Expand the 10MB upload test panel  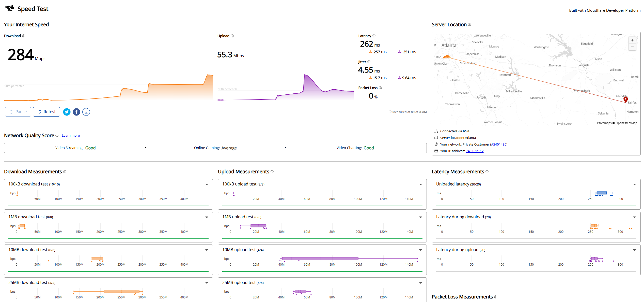pyautogui.click(x=421, y=250)
